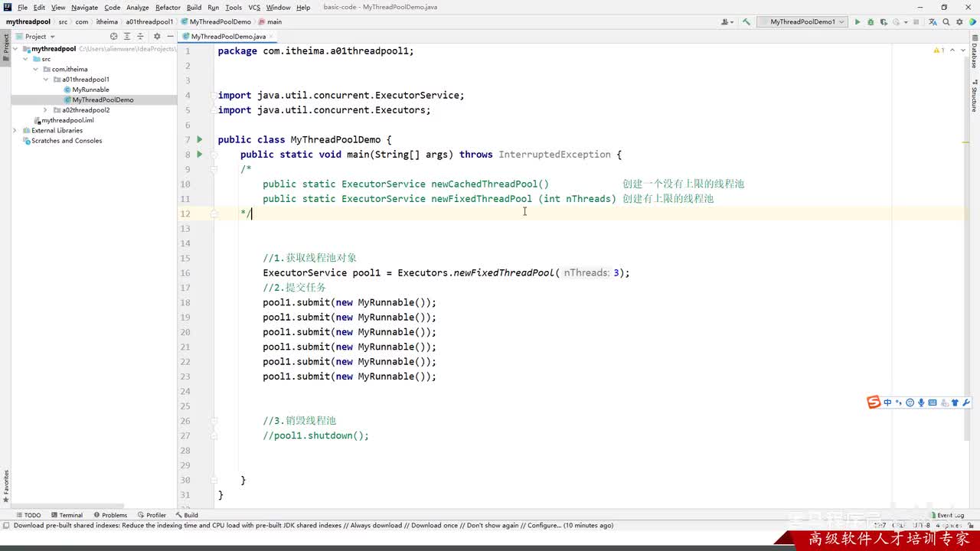Image resolution: width=980 pixels, height=551 pixels.
Task: Expand the External Libraries node
Action: [x=15, y=130]
